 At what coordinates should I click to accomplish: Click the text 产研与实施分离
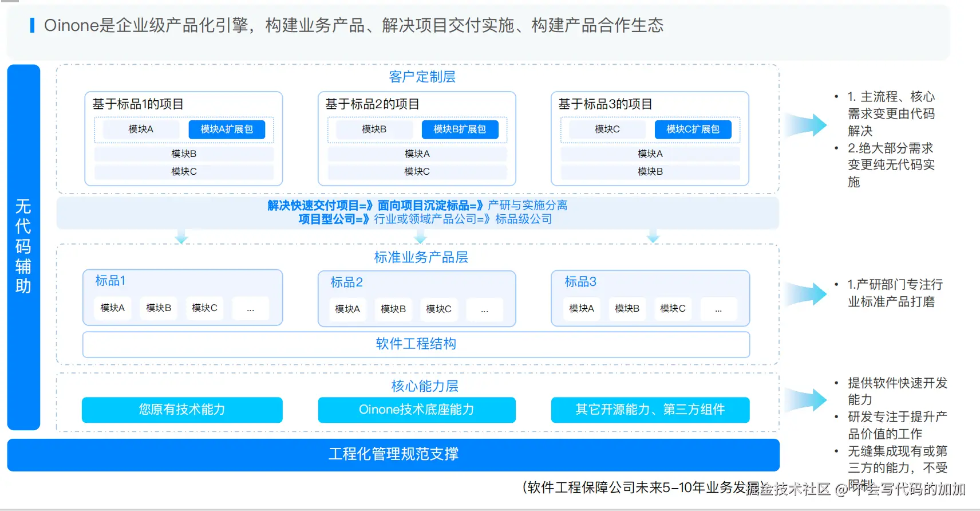(x=528, y=206)
